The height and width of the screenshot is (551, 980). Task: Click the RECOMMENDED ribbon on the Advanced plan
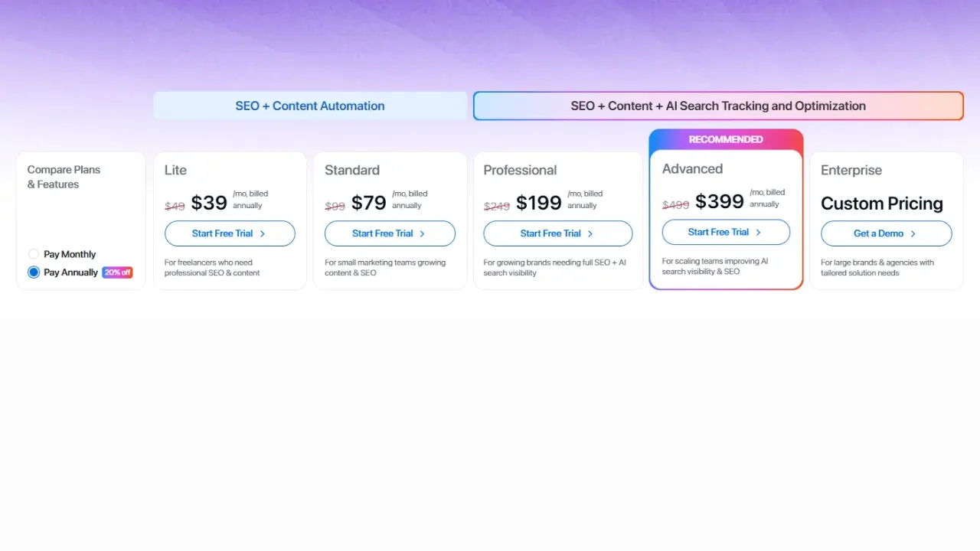[726, 139]
